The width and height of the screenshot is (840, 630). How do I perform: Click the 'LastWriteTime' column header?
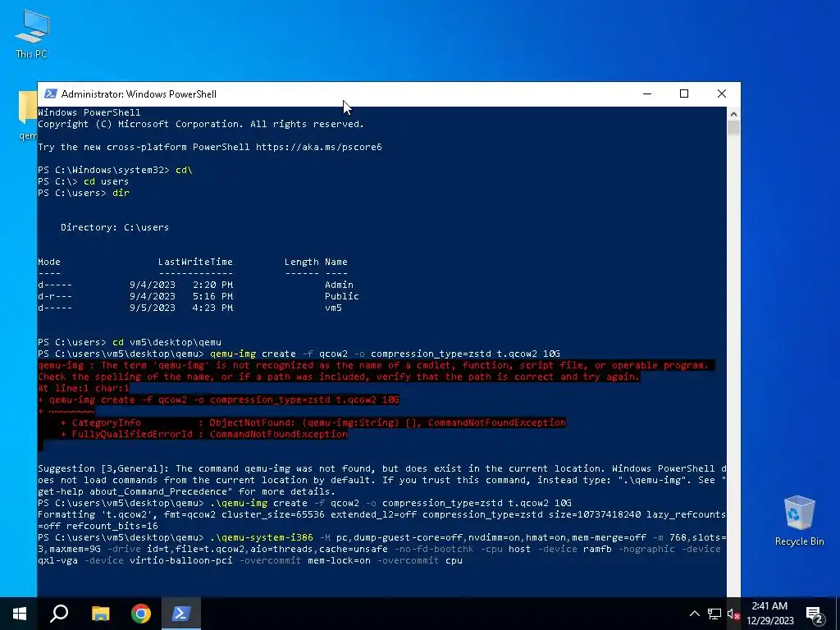point(195,262)
